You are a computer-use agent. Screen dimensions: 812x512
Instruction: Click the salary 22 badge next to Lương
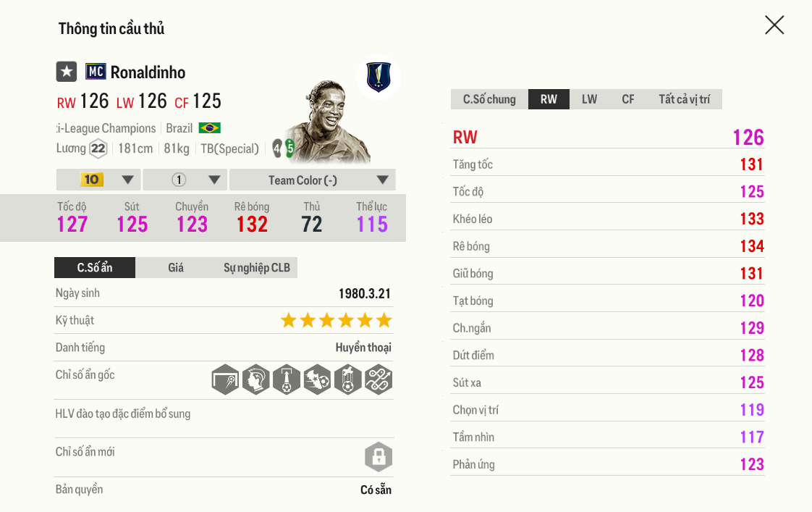tap(100, 148)
